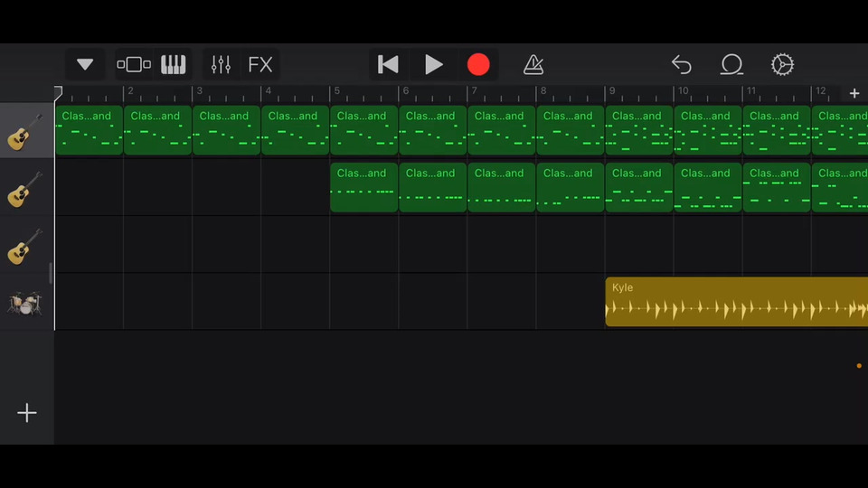Select the third acoustic guitar track header
This screenshot has height=488, width=868.
(x=26, y=246)
